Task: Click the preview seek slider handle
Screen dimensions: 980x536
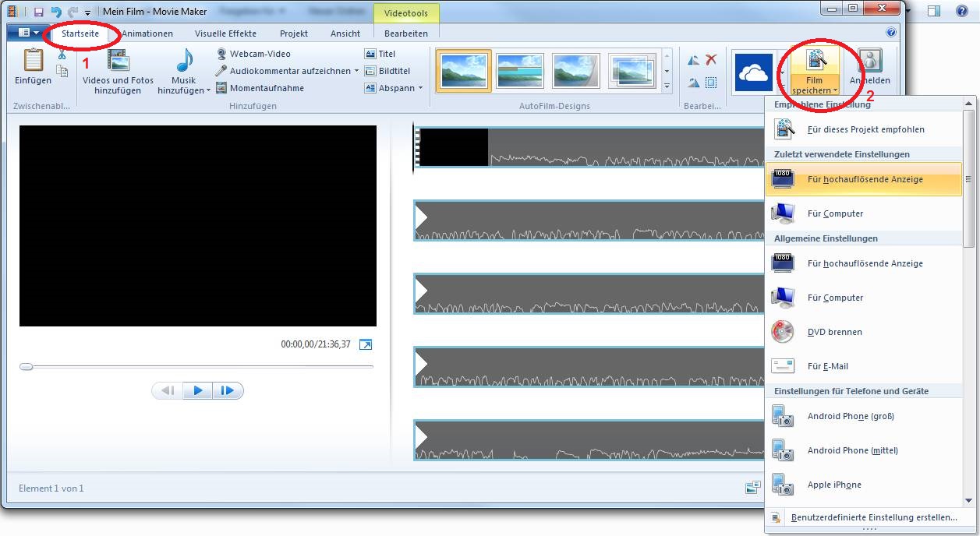Action: point(27,366)
